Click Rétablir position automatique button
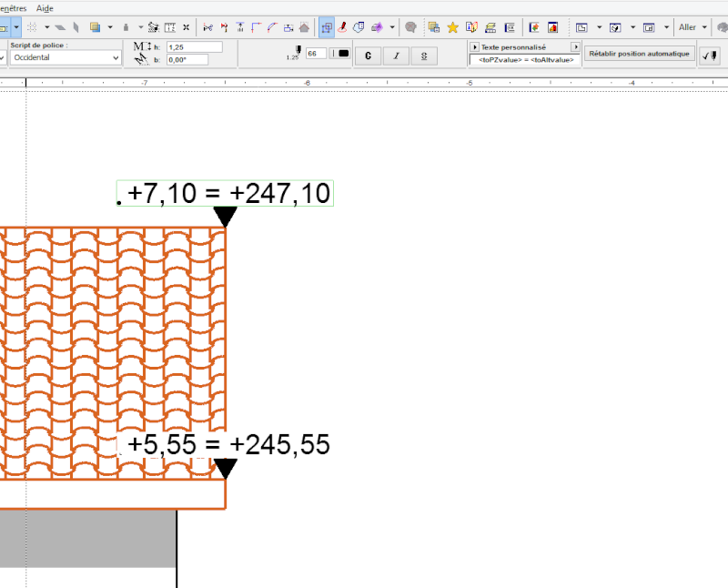This screenshot has height=588, width=728. click(x=640, y=54)
